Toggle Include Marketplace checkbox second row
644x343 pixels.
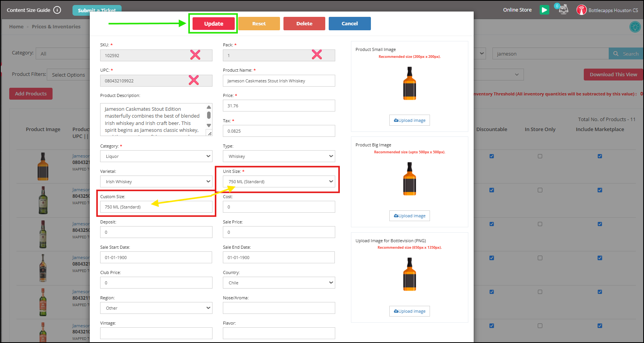(x=600, y=190)
